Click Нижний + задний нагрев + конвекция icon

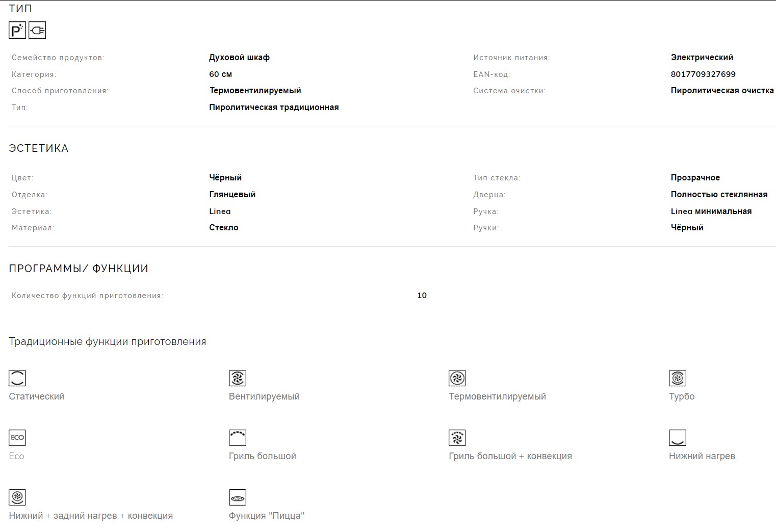[x=17, y=497]
